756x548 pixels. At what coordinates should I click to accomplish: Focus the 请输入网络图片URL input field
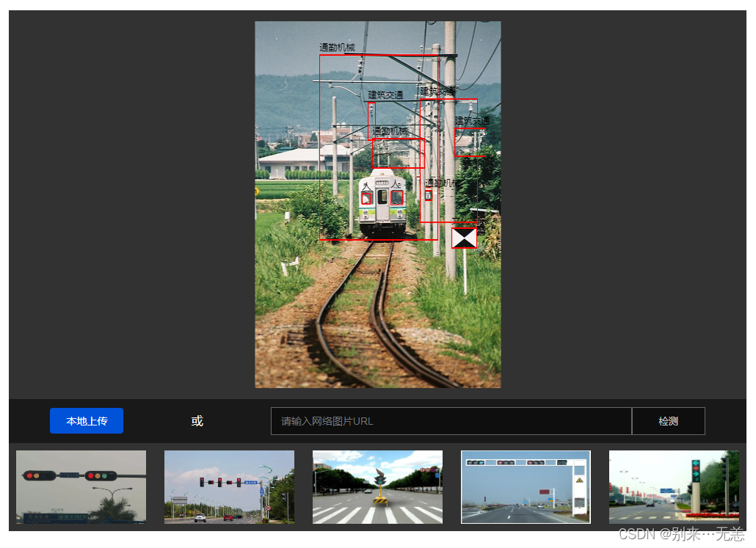[x=451, y=421]
